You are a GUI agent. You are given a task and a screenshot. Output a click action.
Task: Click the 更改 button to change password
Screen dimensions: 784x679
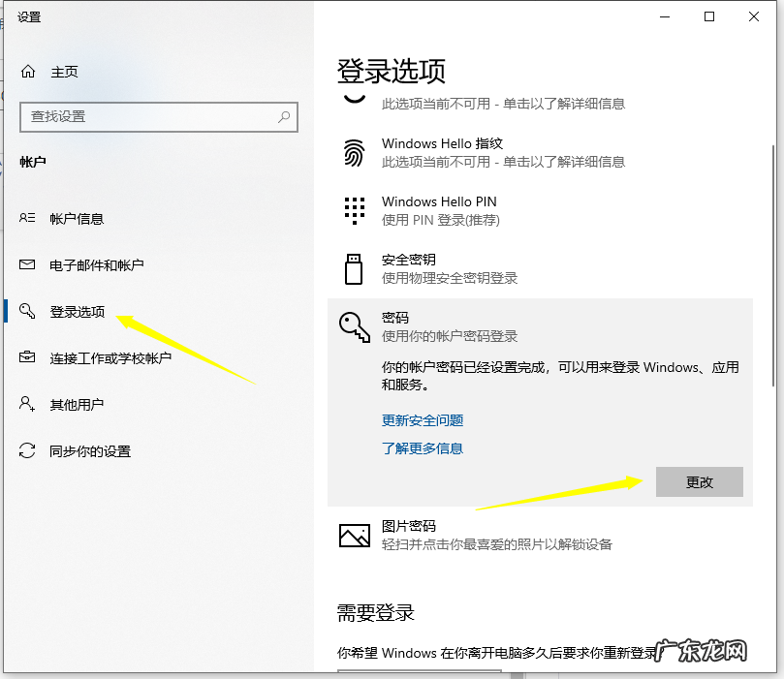coord(699,481)
